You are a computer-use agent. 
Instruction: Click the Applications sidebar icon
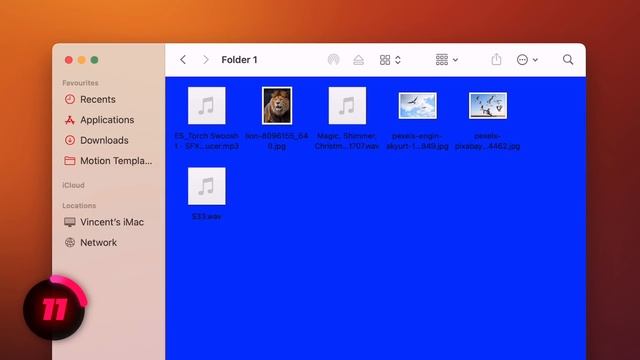(70, 120)
